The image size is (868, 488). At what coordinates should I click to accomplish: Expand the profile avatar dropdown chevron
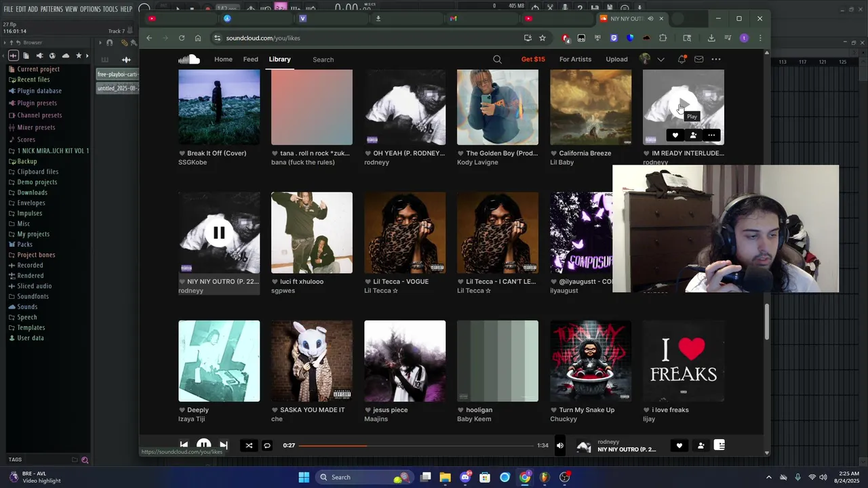(660, 60)
